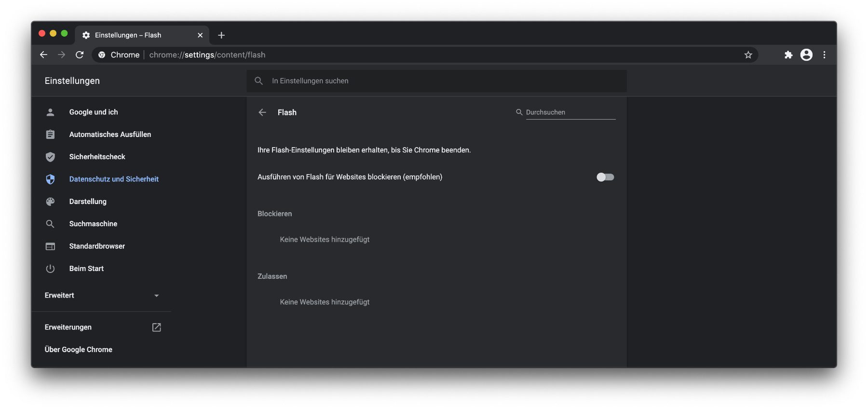Image resolution: width=868 pixels, height=409 pixels.
Task: Select Automatisches Ausfüllen in the sidebar
Action: coord(110,135)
